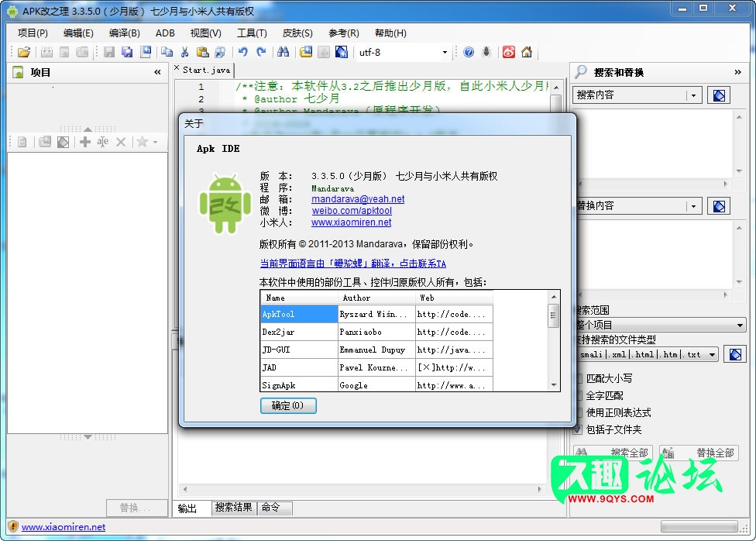Click the 确定(O) button

tap(288, 405)
